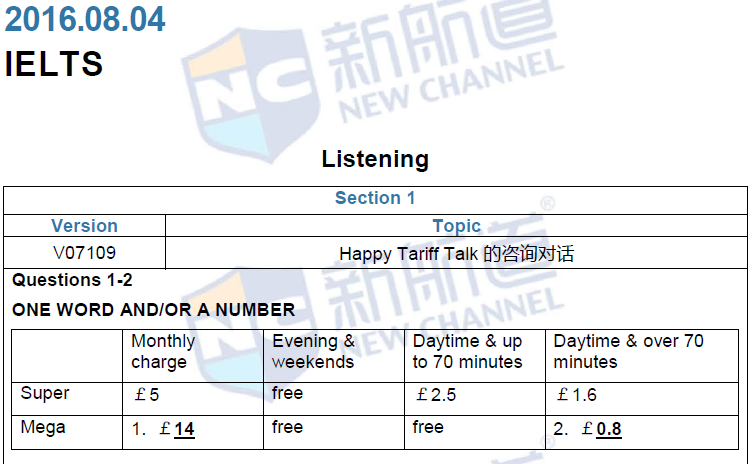752x464 pixels.
Task: Select the £2.5 cell in Super row
Action: click(436, 395)
